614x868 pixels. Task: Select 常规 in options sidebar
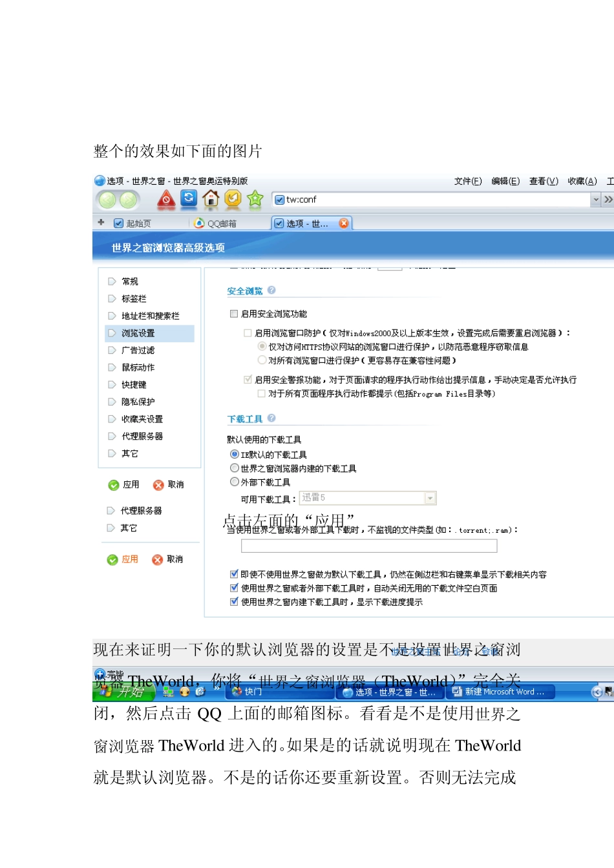130,282
